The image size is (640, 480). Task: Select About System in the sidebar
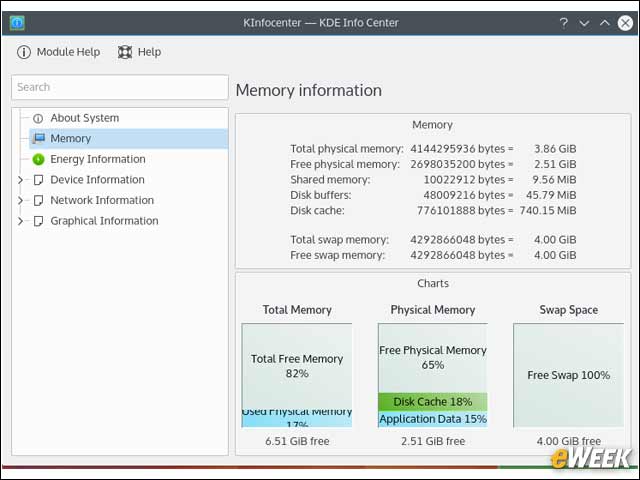pos(85,118)
